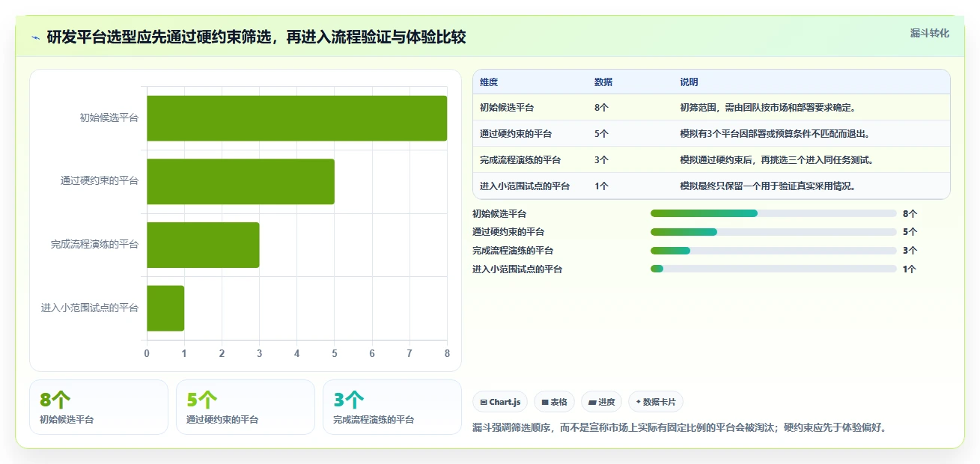Click the 漏斗转化 label in header
This screenshot has height=464, width=980.
[x=929, y=33]
